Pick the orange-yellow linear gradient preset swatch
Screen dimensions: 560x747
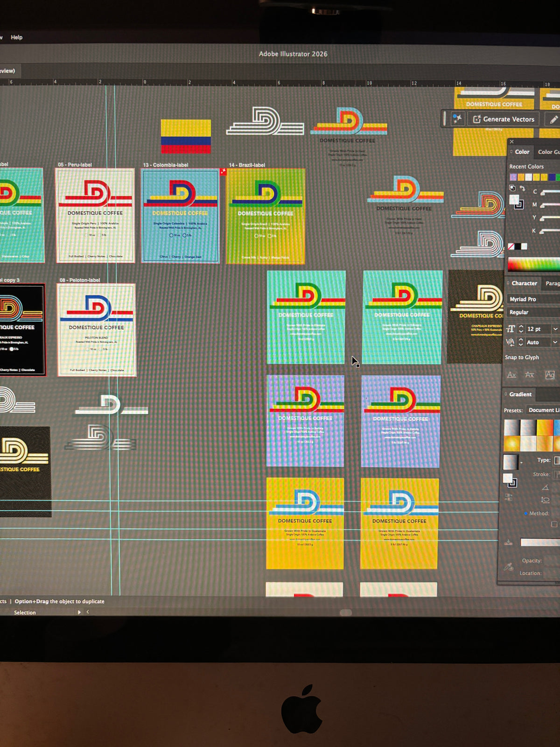click(x=545, y=428)
